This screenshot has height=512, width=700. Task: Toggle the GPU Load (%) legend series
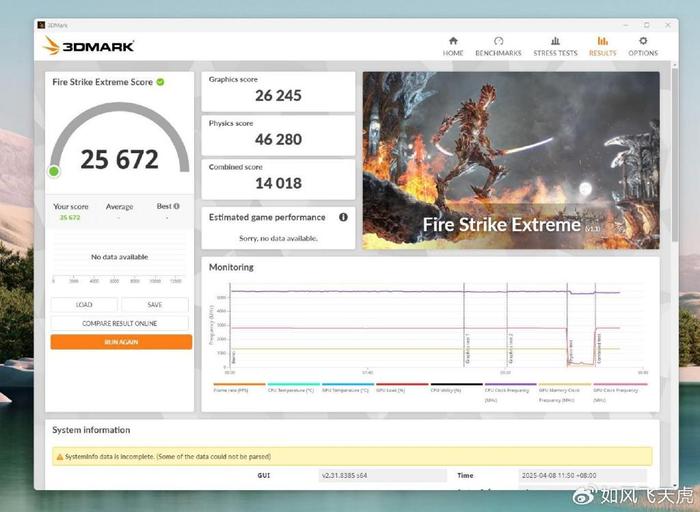coord(402,387)
